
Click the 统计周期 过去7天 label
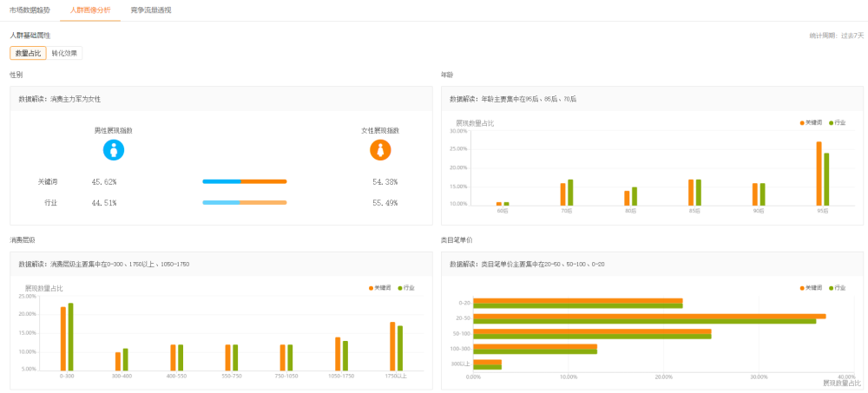click(836, 36)
